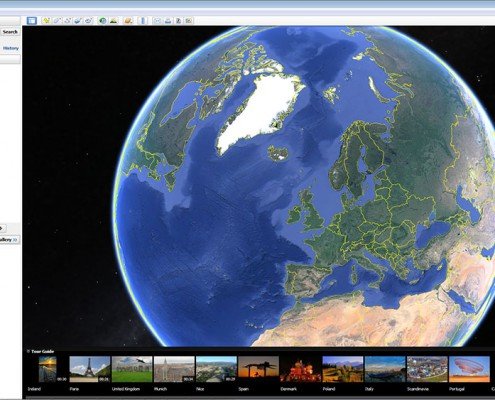Open the Italy tour thumbnail
The image size is (495, 400).
[x=385, y=369]
